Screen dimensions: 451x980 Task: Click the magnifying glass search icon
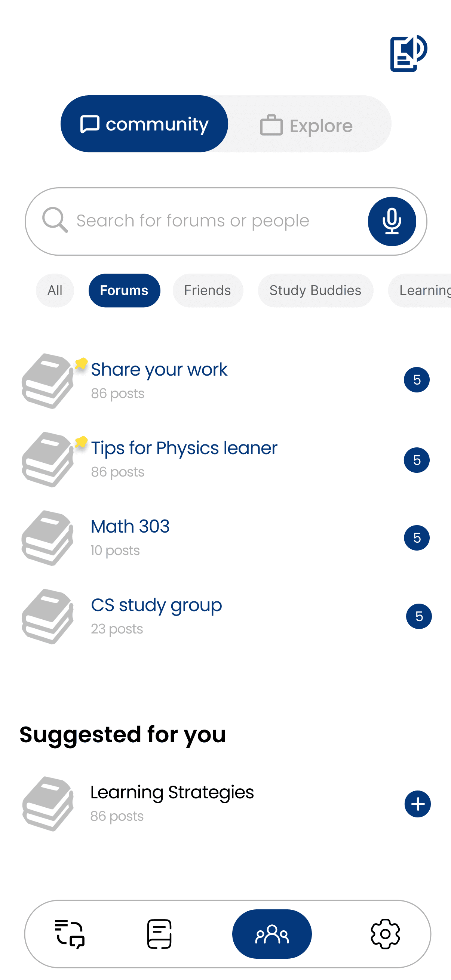click(55, 220)
